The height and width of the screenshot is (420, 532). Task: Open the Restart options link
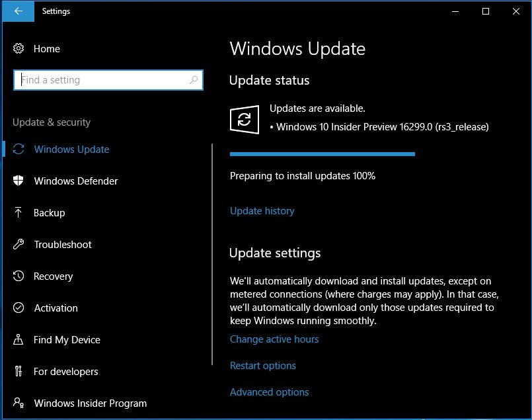pyautogui.click(x=262, y=366)
